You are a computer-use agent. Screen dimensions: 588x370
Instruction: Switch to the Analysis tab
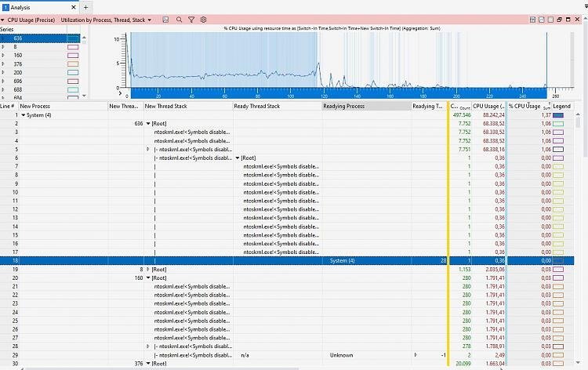[x=20, y=7]
